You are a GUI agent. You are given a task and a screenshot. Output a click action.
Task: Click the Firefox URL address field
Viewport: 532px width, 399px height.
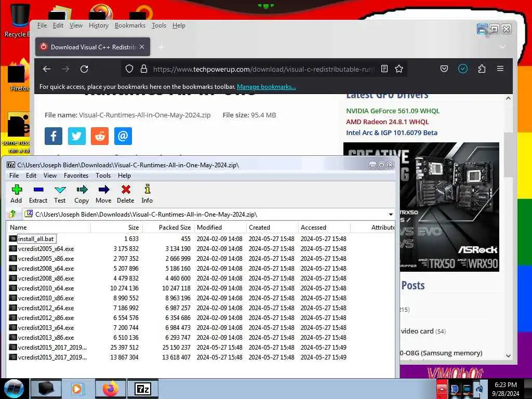point(262,69)
